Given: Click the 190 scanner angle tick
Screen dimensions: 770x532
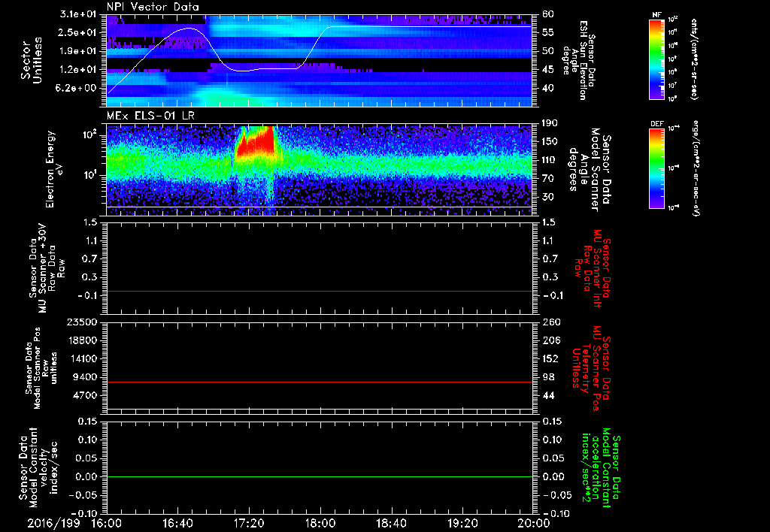Looking at the screenshot, I should (551, 123).
